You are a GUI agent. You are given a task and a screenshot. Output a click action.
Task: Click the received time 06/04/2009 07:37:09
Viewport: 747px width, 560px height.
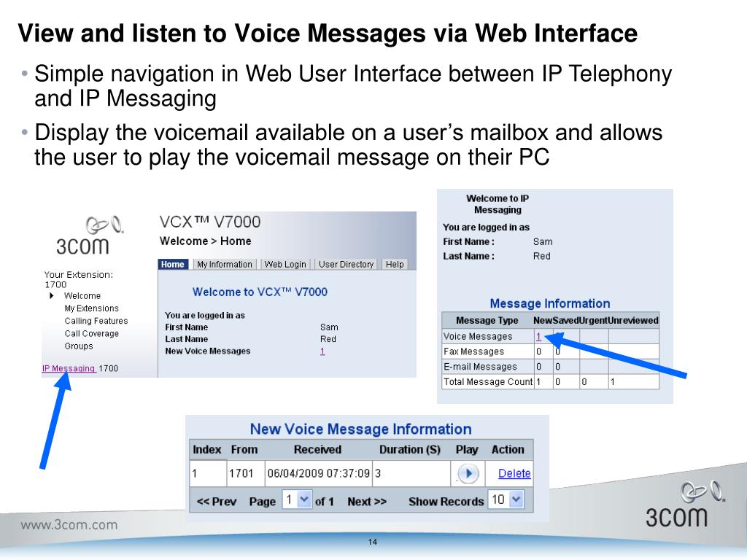point(318,473)
